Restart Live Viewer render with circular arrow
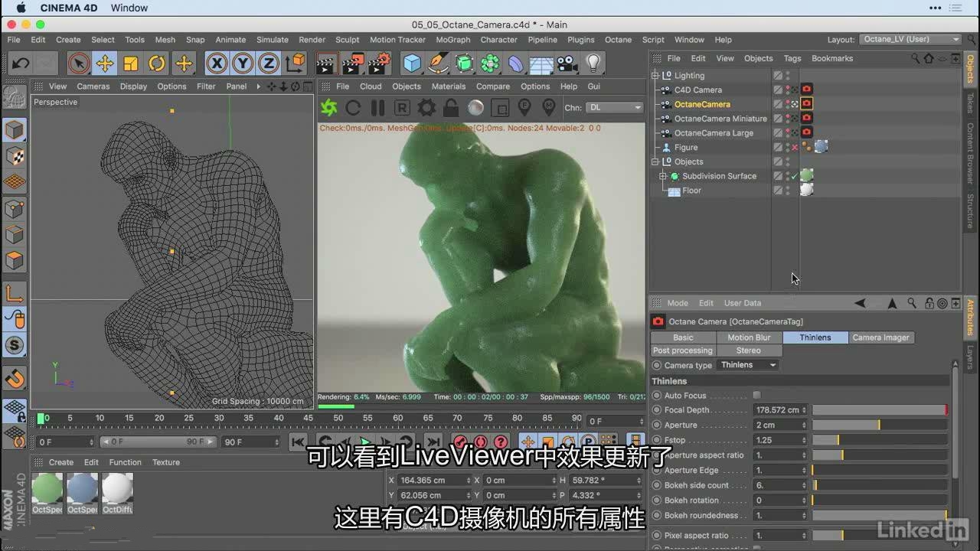Image resolution: width=980 pixels, height=551 pixels. tap(353, 108)
